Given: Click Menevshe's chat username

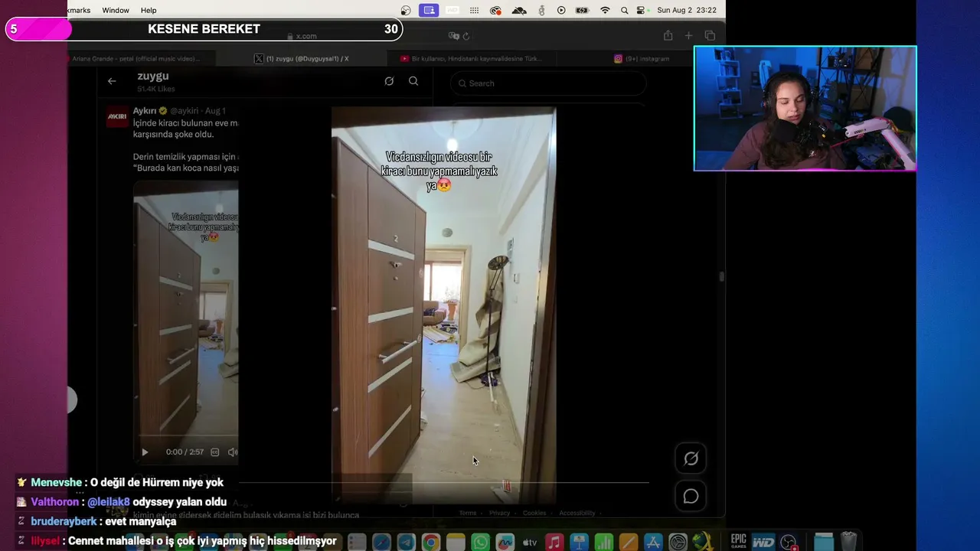Looking at the screenshot, I should (x=56, y=483).
